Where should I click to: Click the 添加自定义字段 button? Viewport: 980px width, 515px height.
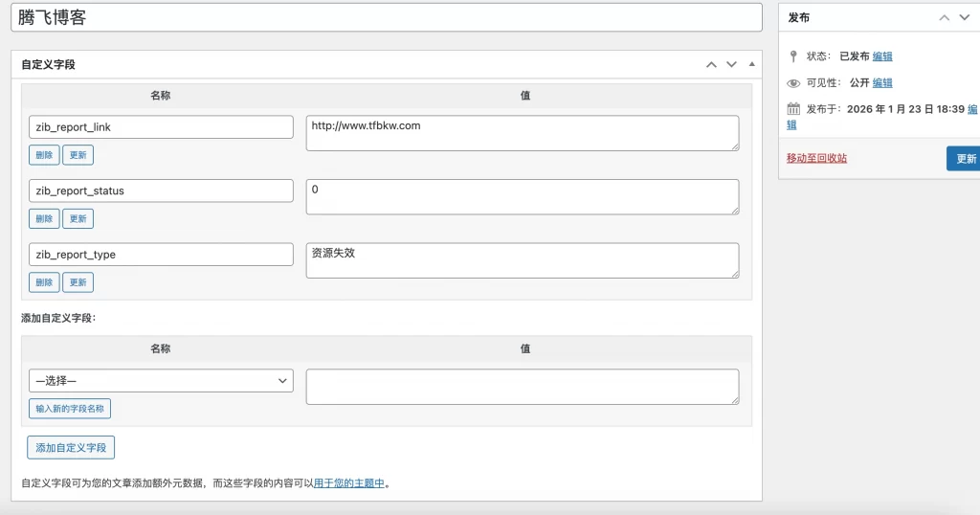(71, 447)
